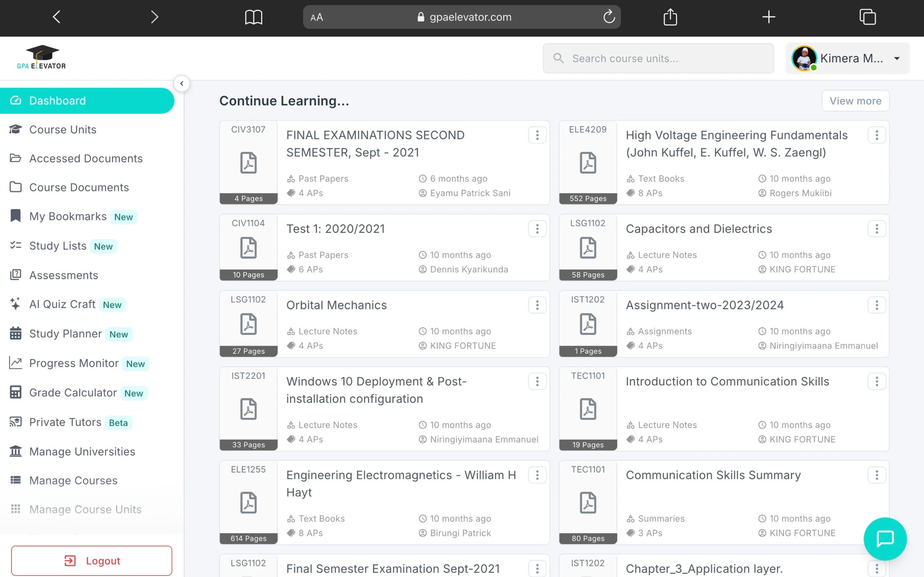Show Safari tab overview
This screenshot has width=924, height=577.
pyautogui.click(x=867, y=17)
